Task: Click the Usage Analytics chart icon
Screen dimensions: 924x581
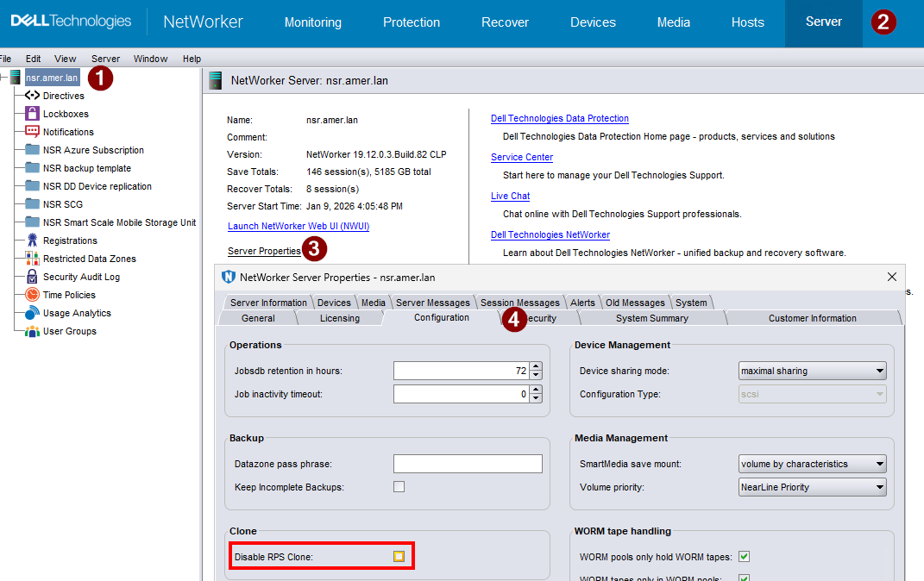Action: 32,313
